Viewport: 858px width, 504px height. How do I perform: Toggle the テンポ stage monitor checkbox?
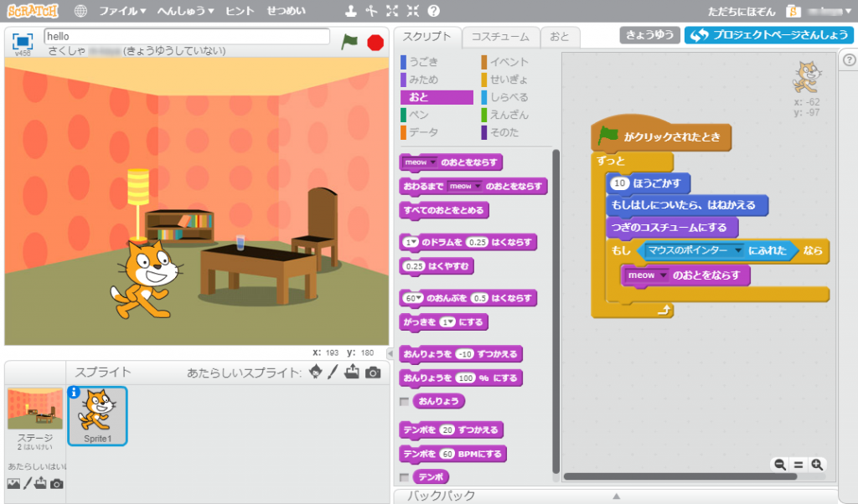coord(405,477)
